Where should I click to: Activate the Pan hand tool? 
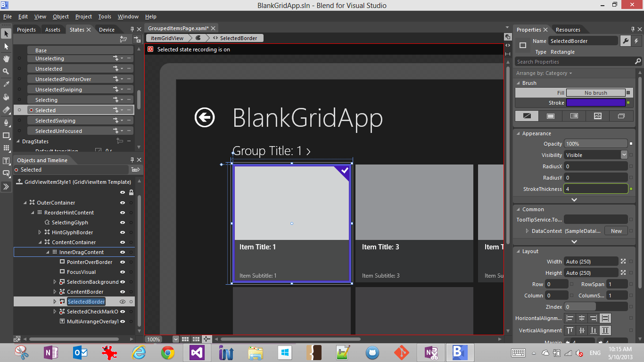pos(6,59)
